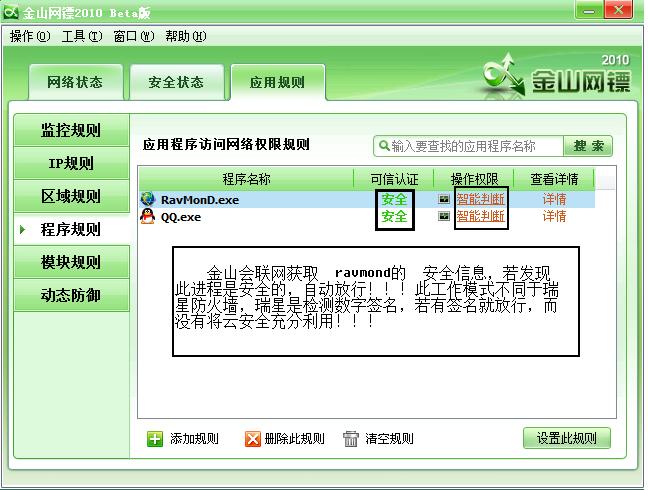Screen dimensions: 648x490
Task: Open the 帮助(H) menu
Action: coord(186,36)
